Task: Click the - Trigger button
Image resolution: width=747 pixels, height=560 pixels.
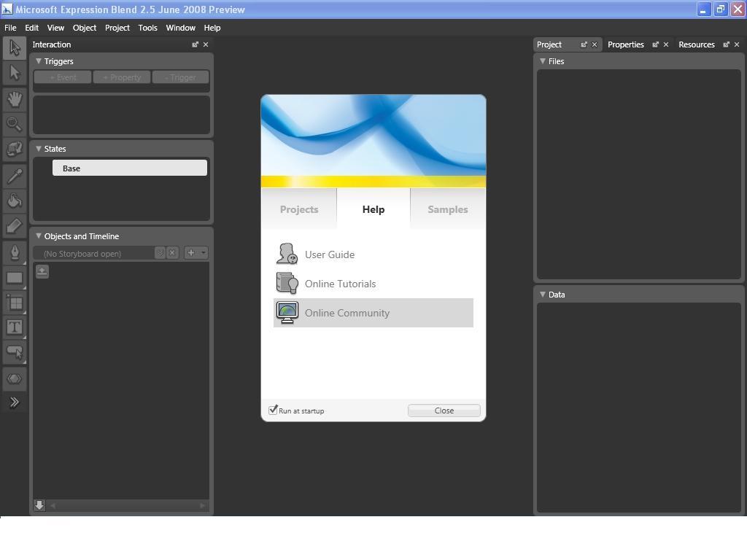Action: click(181, 77)
